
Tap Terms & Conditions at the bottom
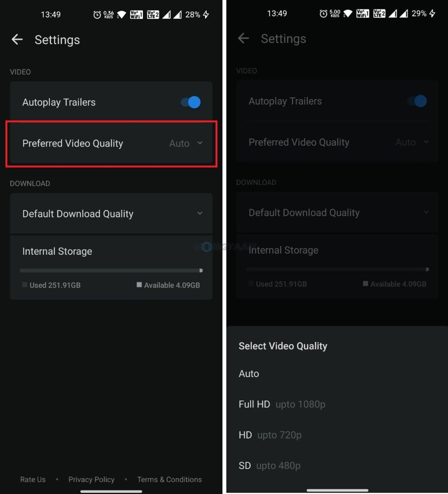point(169,479)
